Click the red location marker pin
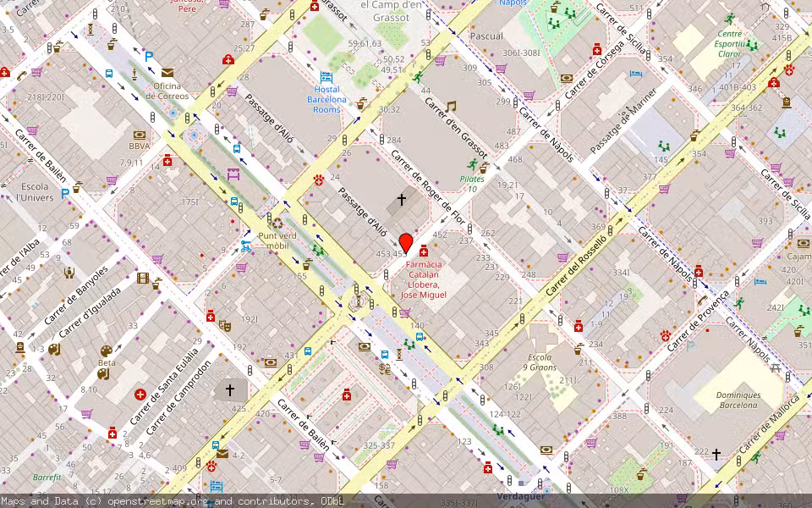 point(406,244)
